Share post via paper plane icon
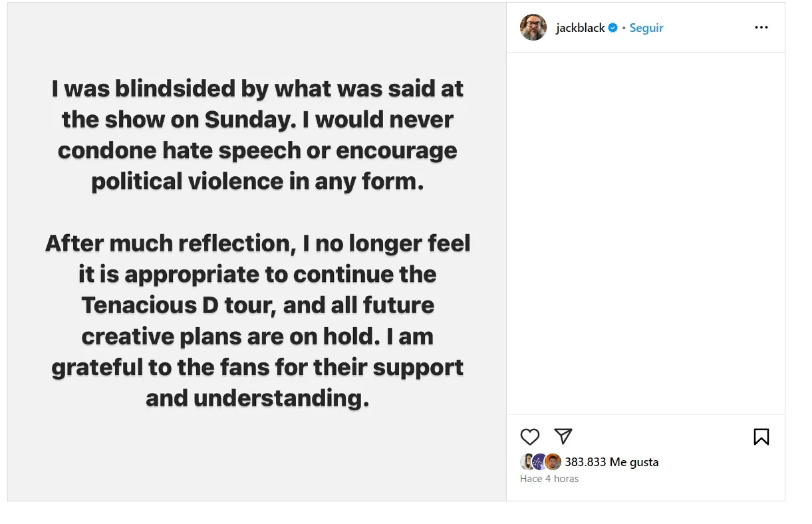The height and width of the screenshot is (524, 812). tap(563, 436)
